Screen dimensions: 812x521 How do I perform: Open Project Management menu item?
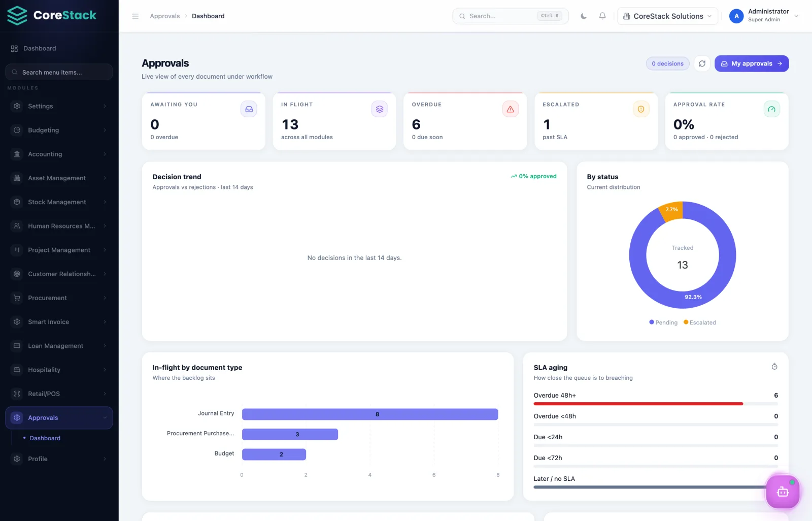(59, 250)
